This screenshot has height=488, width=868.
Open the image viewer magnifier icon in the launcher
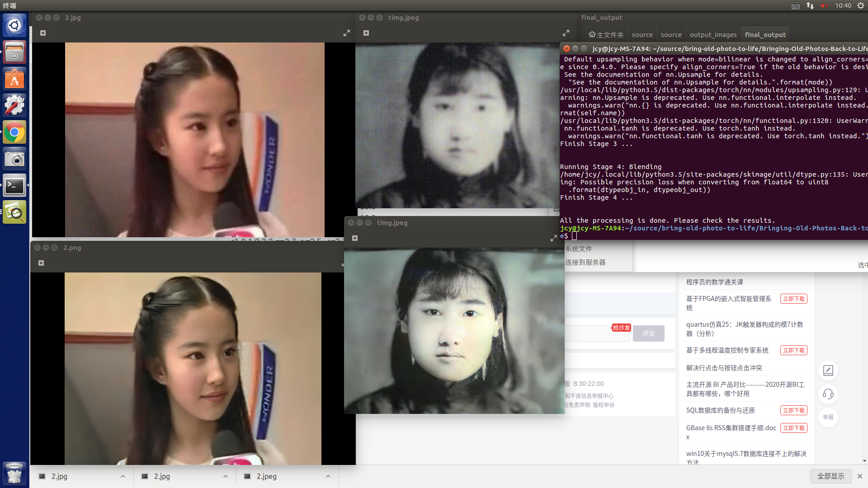coord(14,212)
